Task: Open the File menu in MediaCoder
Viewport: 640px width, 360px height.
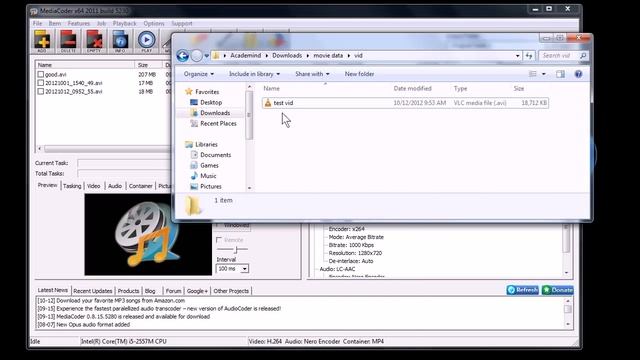Action: tap(38, 23)
